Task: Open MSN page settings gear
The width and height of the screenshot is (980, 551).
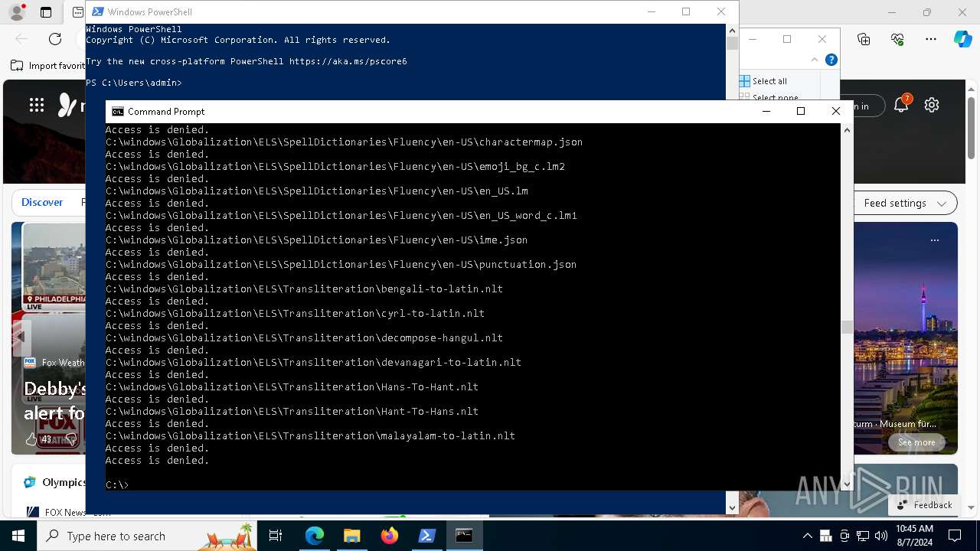Action: [x=932, y=106]
